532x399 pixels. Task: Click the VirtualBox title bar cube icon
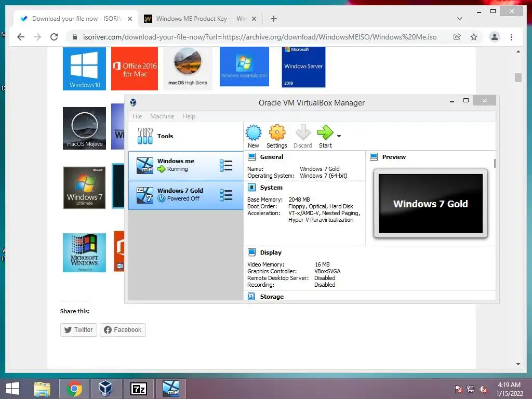pyautogui.click(x=134, y=102)
